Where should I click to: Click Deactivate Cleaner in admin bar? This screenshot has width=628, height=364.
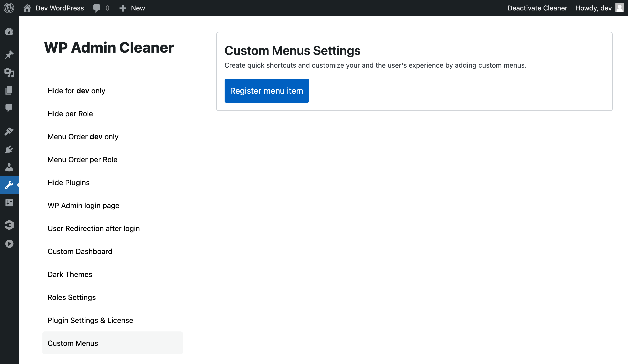click(537, 8)
